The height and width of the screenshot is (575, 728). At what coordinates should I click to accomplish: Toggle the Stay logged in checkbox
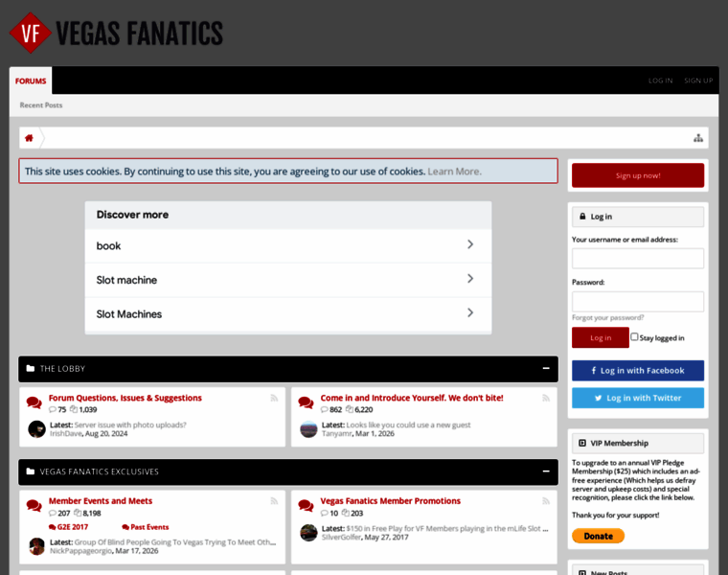(634, 336)
